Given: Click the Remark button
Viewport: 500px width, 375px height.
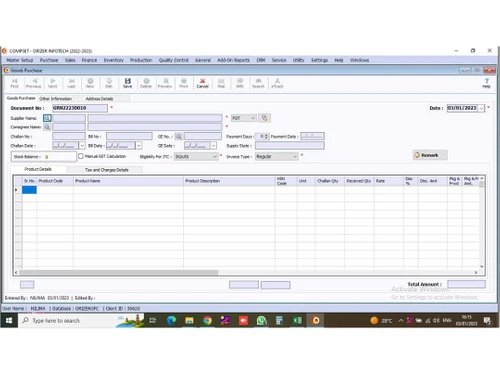Looking at the screenshot, I should coord(430,155).
